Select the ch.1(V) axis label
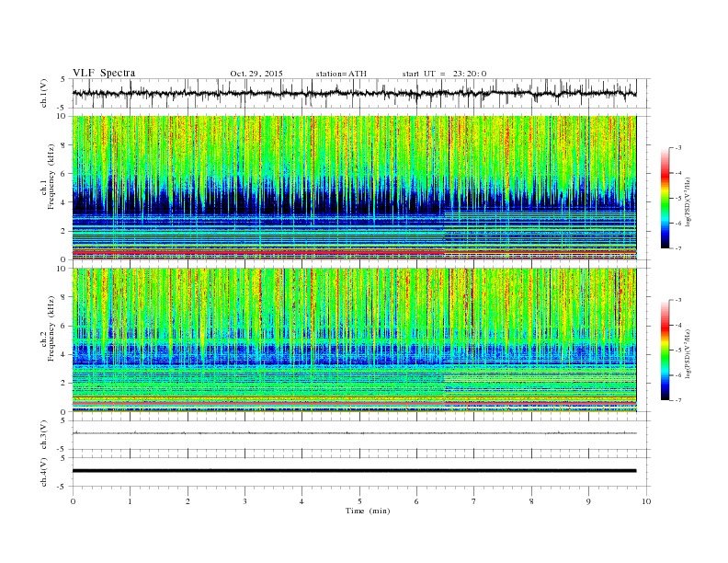The image size is (728, 563). pos(44,93)
